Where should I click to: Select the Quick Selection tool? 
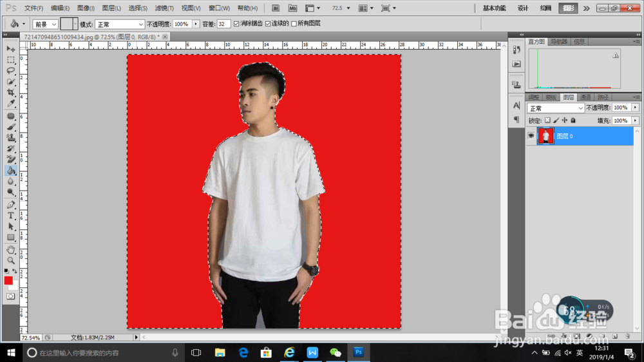(x=11, y=81)
